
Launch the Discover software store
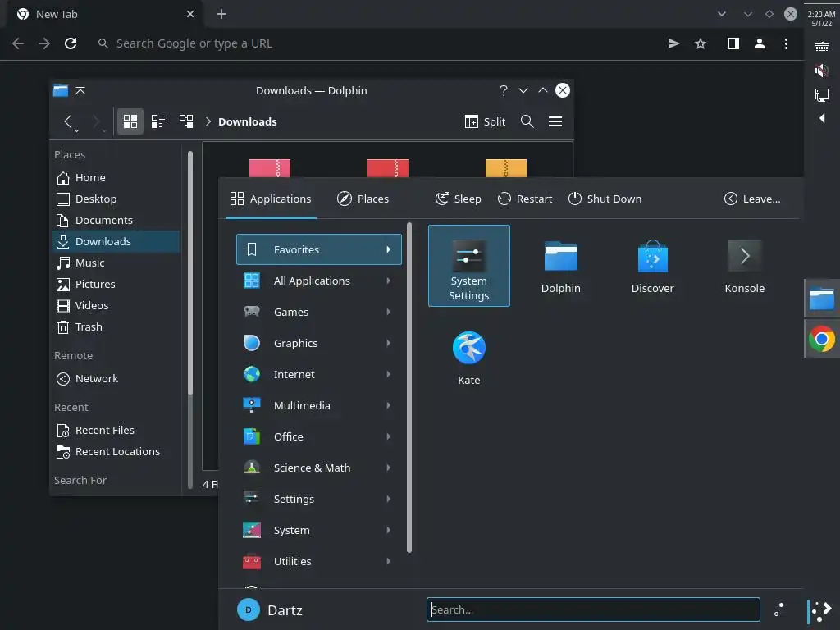[652, 267]
